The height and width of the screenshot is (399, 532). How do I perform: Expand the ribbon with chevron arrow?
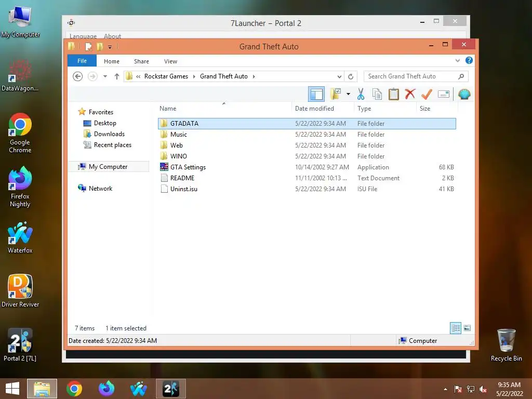point(457,61)
